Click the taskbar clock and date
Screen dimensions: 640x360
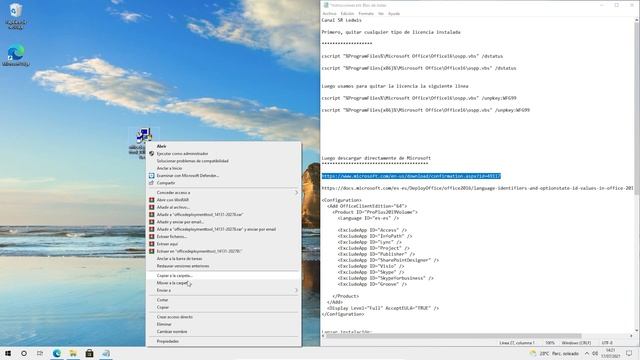coord(611,353)
